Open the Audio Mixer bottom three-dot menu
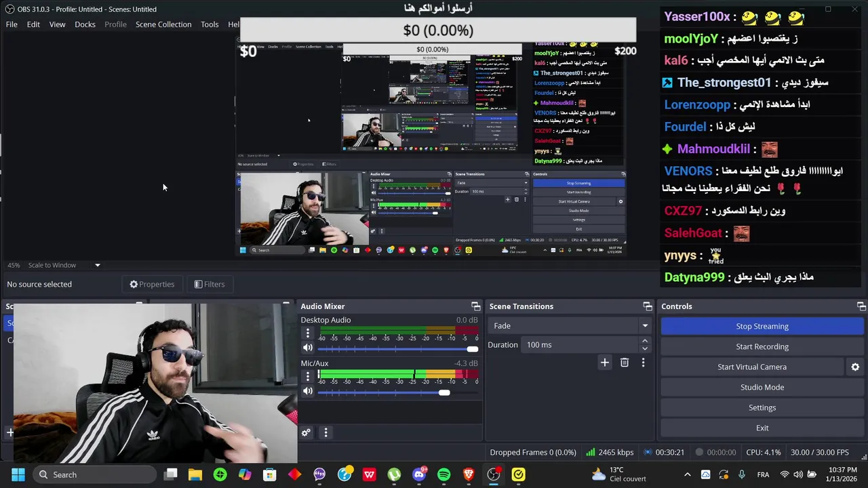Image resolution: width=868 pixels, height=488 pixels. pyautogui.click(x=325, y=432)
